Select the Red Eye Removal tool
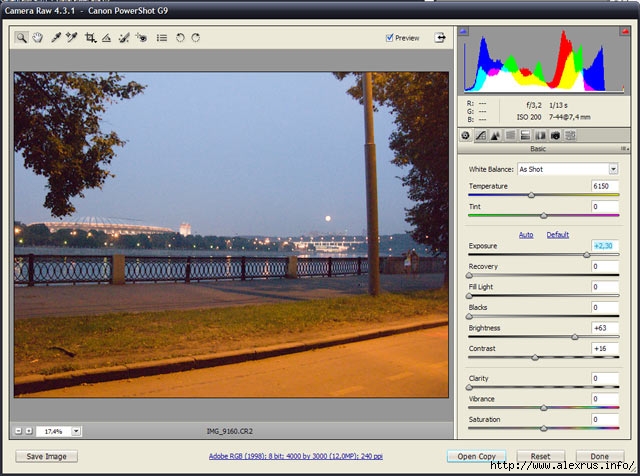The image size is (640, 476). tap(141, 38)
